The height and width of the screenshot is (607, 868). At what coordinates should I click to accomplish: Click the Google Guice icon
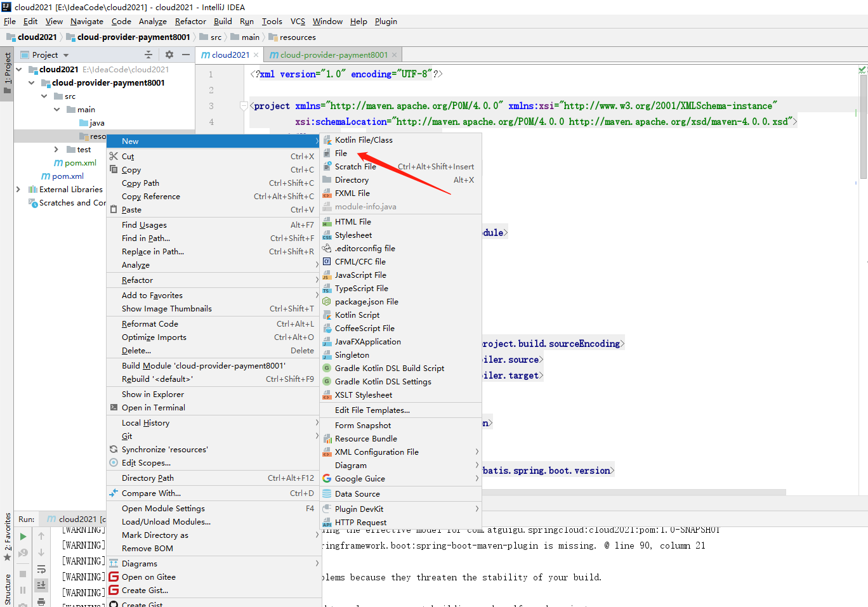327,478
